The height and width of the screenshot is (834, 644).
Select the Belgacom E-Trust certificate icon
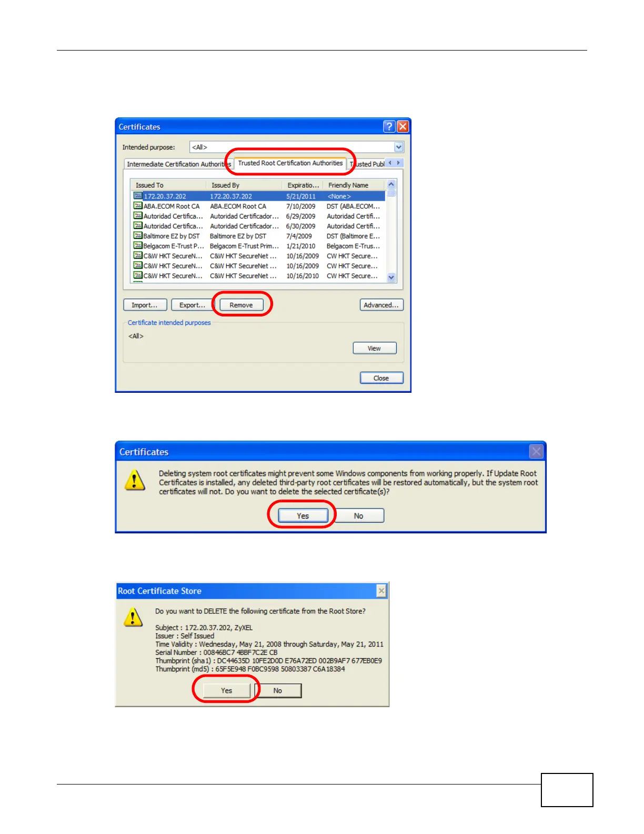pos(138,246)
